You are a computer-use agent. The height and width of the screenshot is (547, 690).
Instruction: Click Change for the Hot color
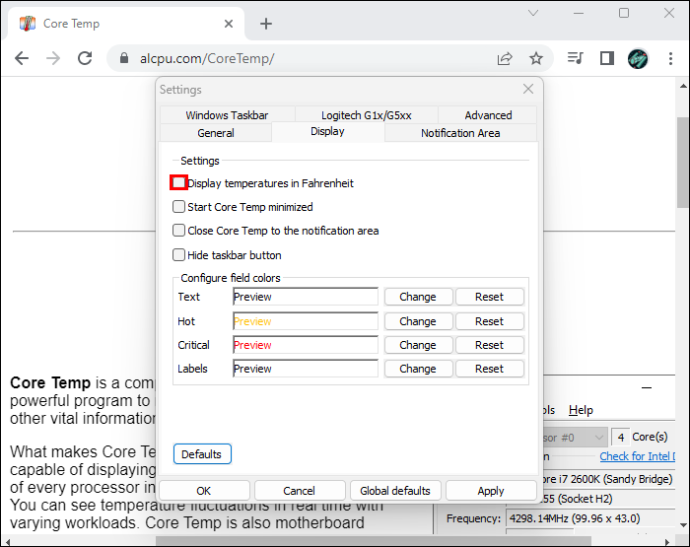(418, 321)
